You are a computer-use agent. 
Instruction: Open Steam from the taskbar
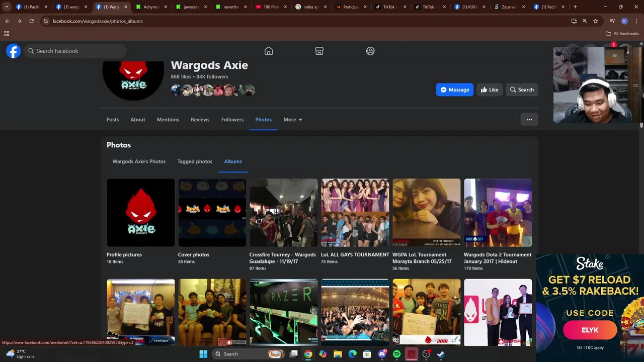point(441,354)
